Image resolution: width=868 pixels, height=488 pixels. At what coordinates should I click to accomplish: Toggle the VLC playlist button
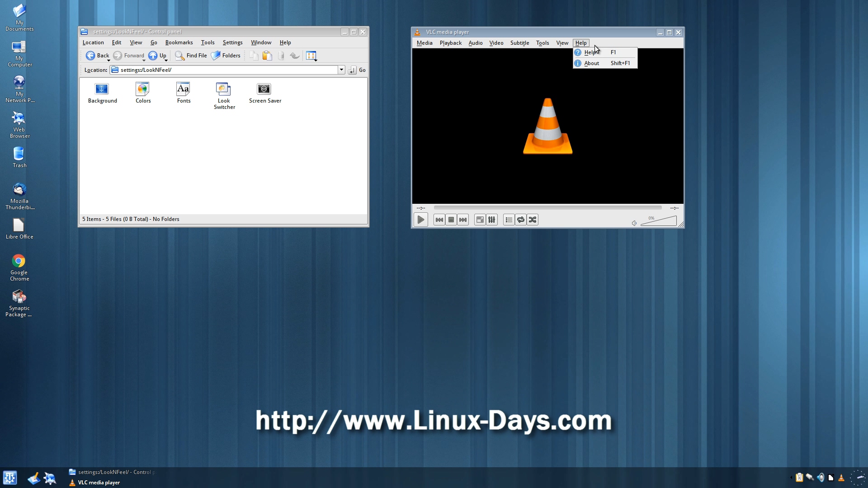(509, 220)
